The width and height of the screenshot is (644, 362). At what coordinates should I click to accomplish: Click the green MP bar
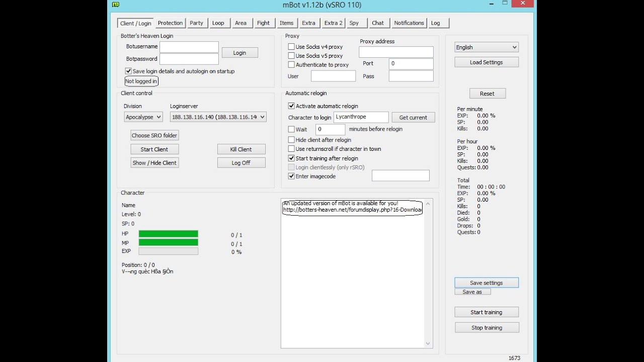tap(169, 242)
